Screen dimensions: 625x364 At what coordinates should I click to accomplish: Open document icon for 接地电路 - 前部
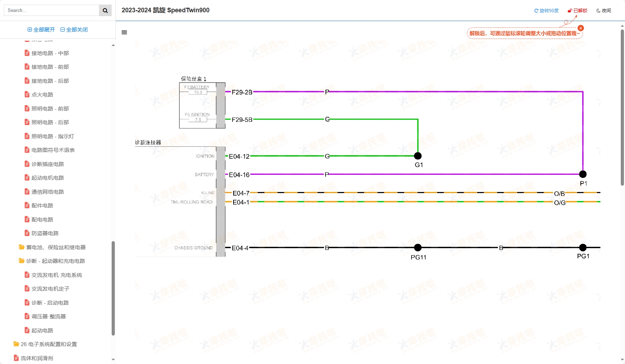click(27, 67)
